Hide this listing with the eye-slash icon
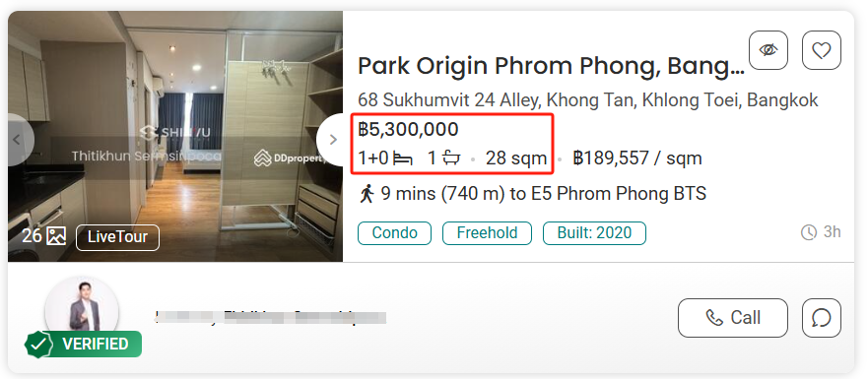This screenshot has width=868, height=379. click(x=768, y=50)
